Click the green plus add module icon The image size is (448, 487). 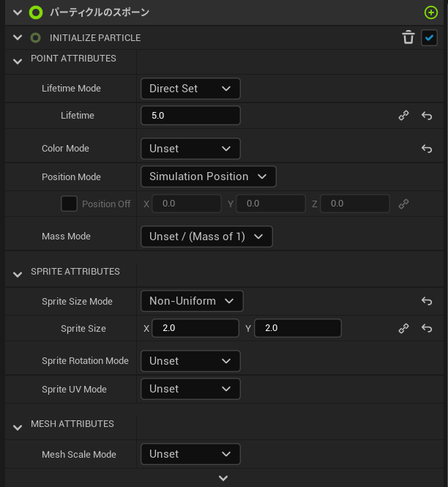click(x=431, y=12)
